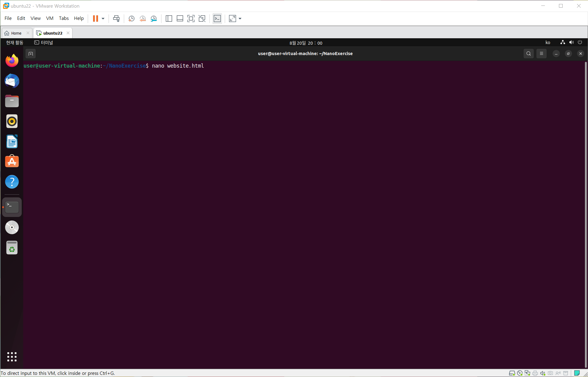Take a snapshot of the VM
The width and height of the screenshot is (588, 377).
point(131,19)
